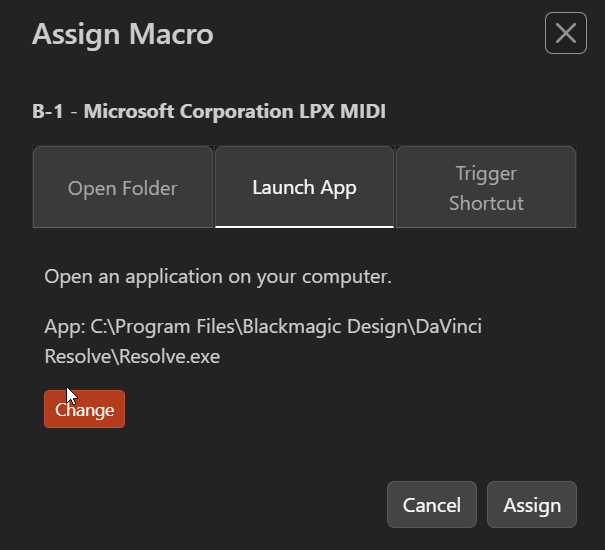Open the Trigger Shortcut tab
Viewport: 605px width, 550px height.
click(486, 188)
